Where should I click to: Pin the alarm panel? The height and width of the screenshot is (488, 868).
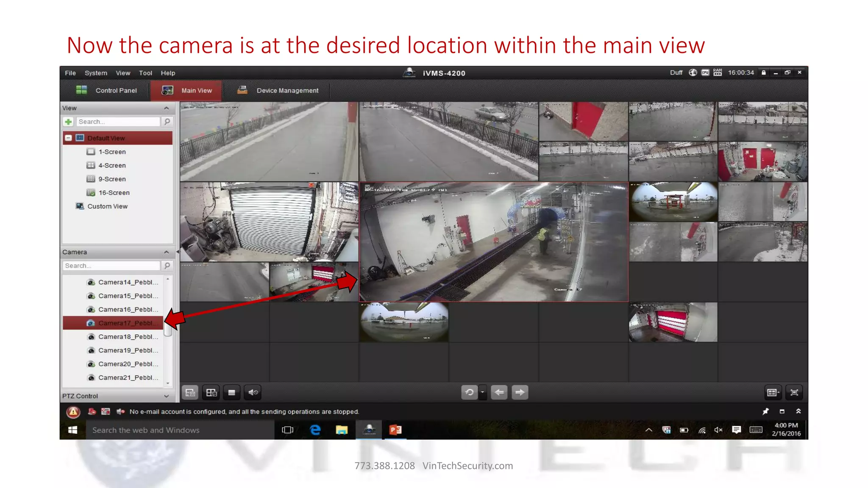(x=765, y=411)
